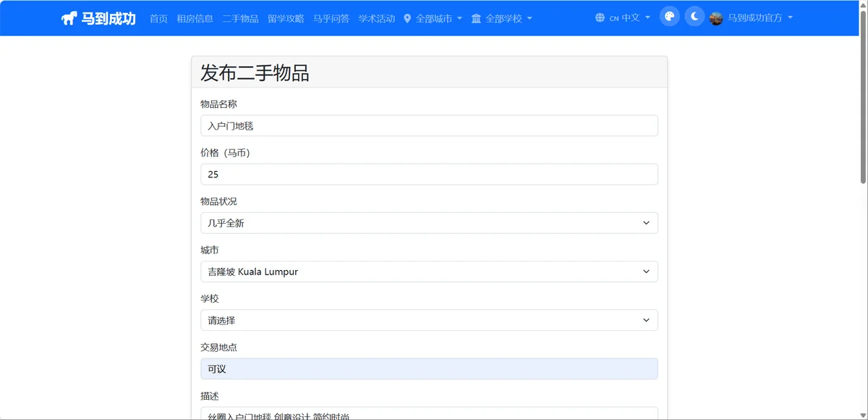Screen dimensions: 868x420
Task: Click 物品状况 label
Action: [x=218, y=201]
